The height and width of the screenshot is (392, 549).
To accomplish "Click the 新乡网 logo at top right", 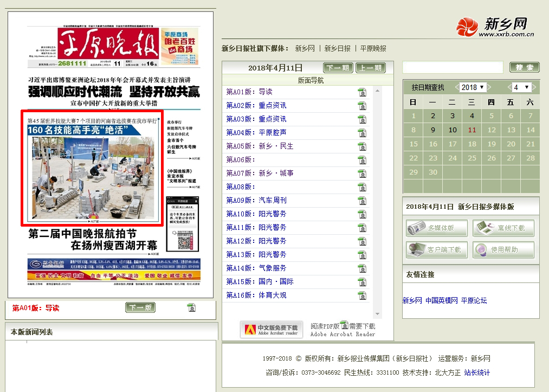I will (x=495, y=27).
